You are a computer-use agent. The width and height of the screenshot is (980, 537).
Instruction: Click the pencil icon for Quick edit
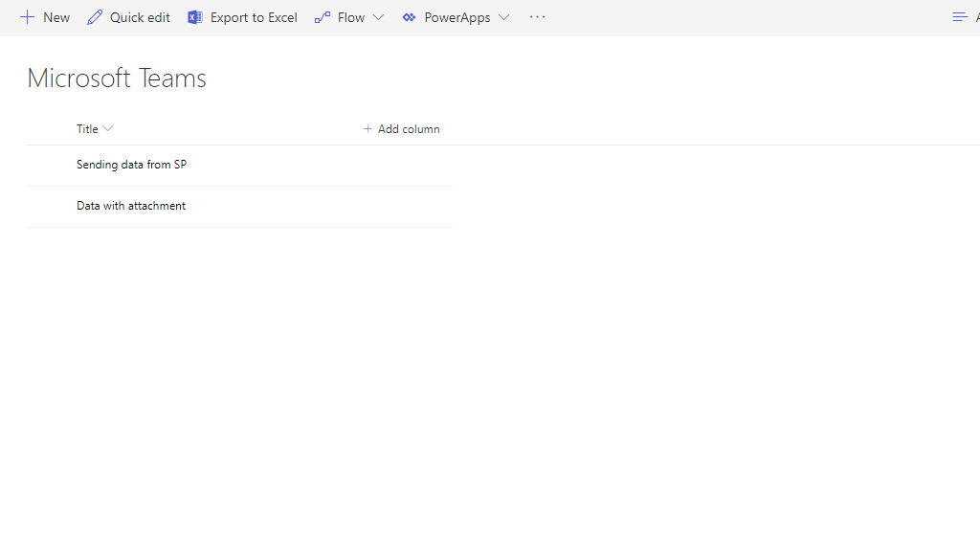point(95,17)
